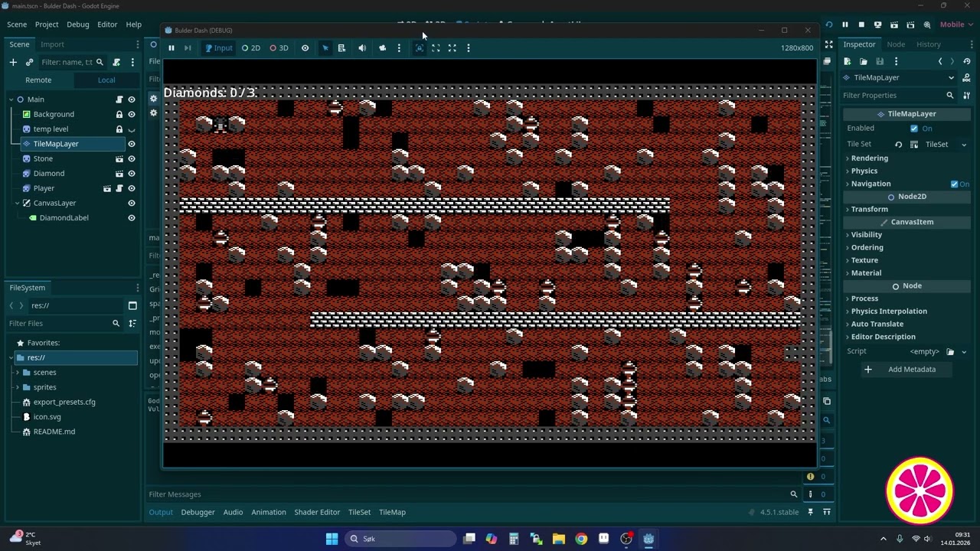This screenshot has height=551, width=980.
Task: Toggle visibility of the Diamond node
Action: click(131, 174)
